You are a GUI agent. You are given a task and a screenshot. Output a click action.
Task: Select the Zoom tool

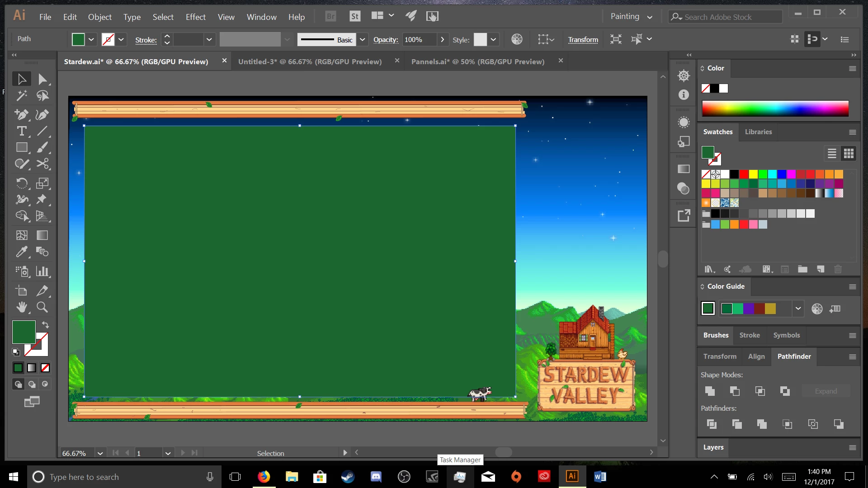(x=42, y=308)
